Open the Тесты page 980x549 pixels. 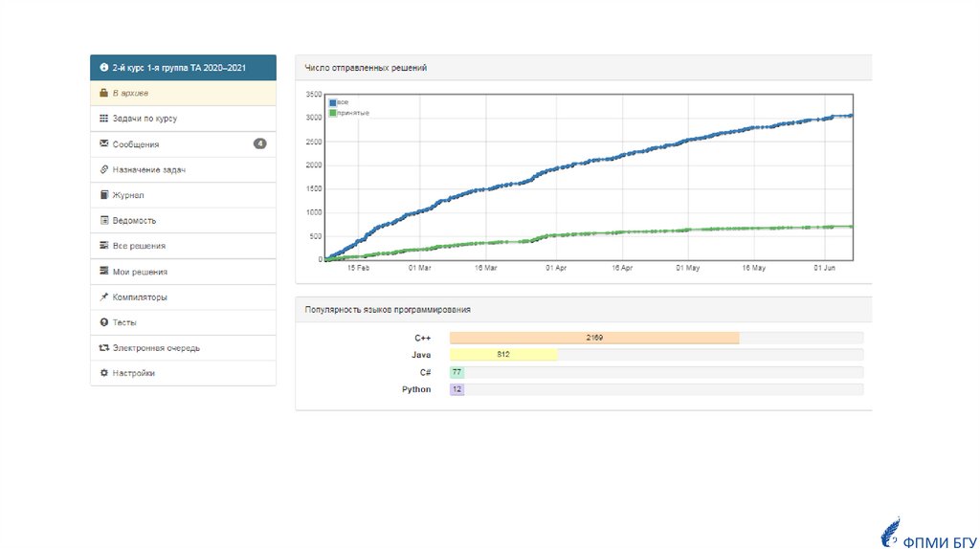click(124, 322)
